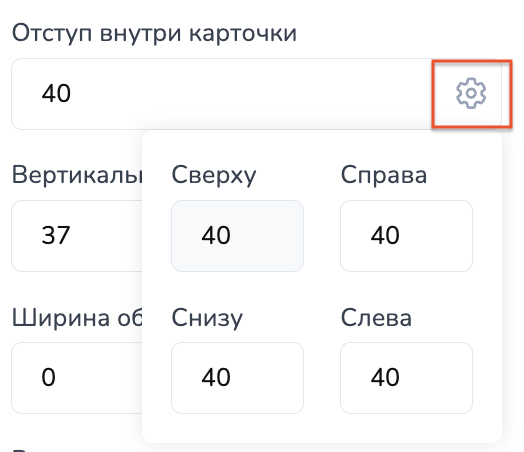The height and width of the screenshot is (452, 524).
Task: Click empty popup area beneath Снизу field
Action: (x=237, y=428)
